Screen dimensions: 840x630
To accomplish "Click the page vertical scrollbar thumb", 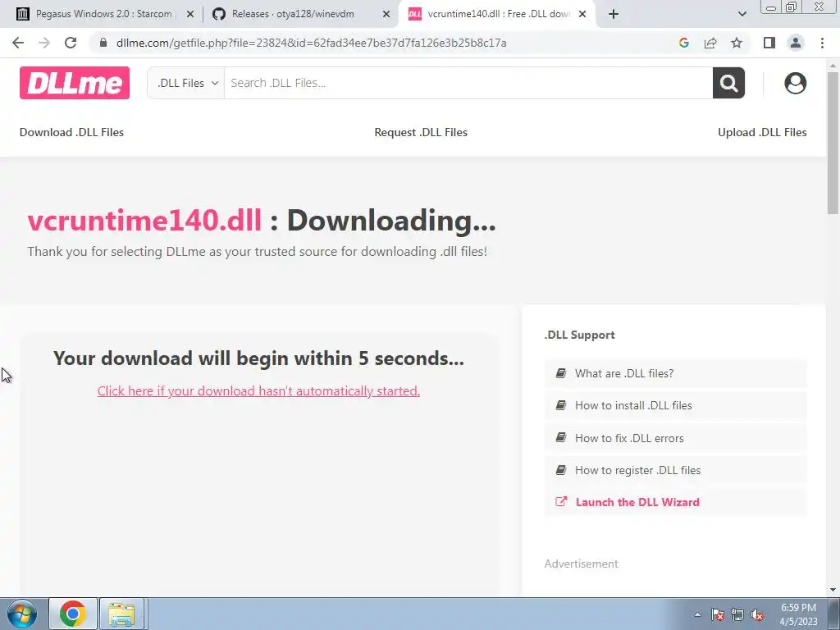I will [833, 142].
